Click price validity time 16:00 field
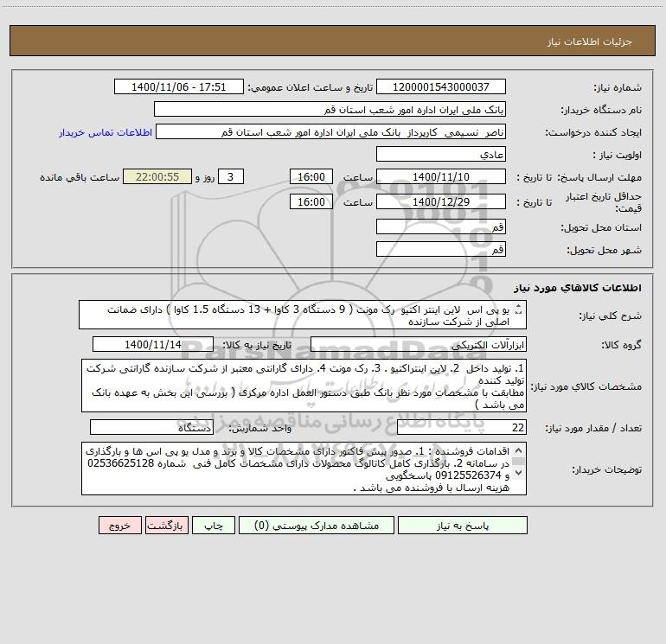This screenshot has height=644, width=666. tap(311, 201)
